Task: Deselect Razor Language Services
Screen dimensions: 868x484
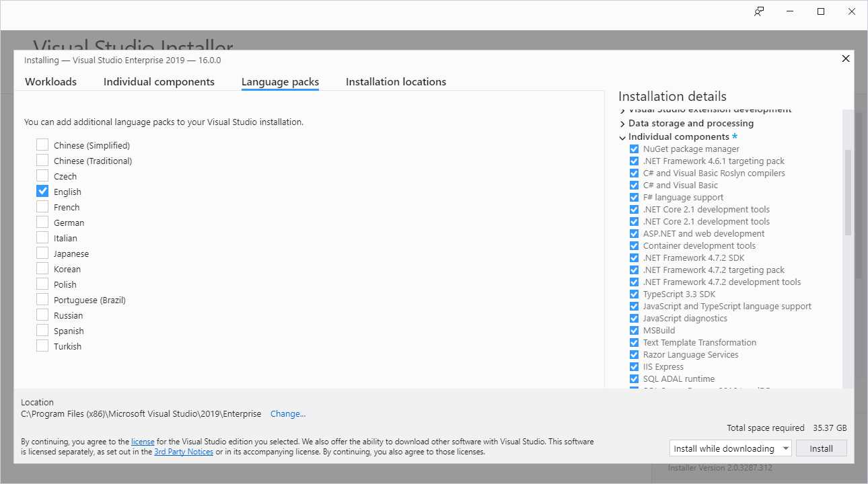Action: pos(634,355)
